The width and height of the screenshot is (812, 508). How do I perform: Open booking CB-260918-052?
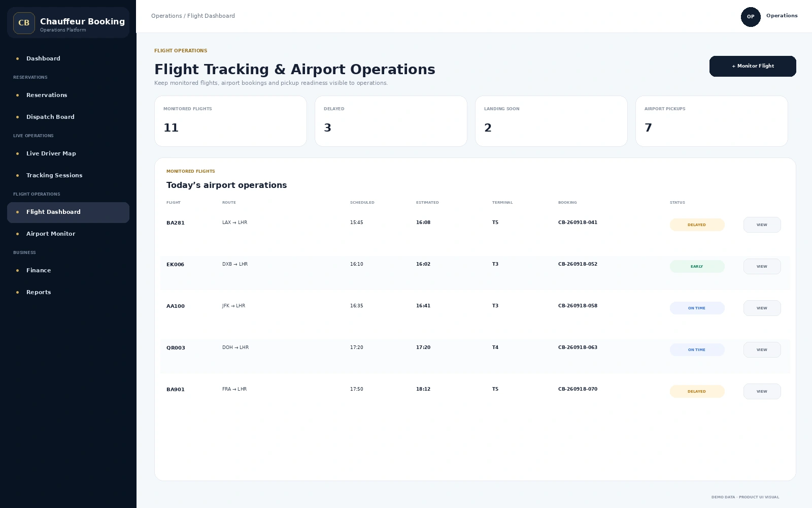click(x=578, y=264)
